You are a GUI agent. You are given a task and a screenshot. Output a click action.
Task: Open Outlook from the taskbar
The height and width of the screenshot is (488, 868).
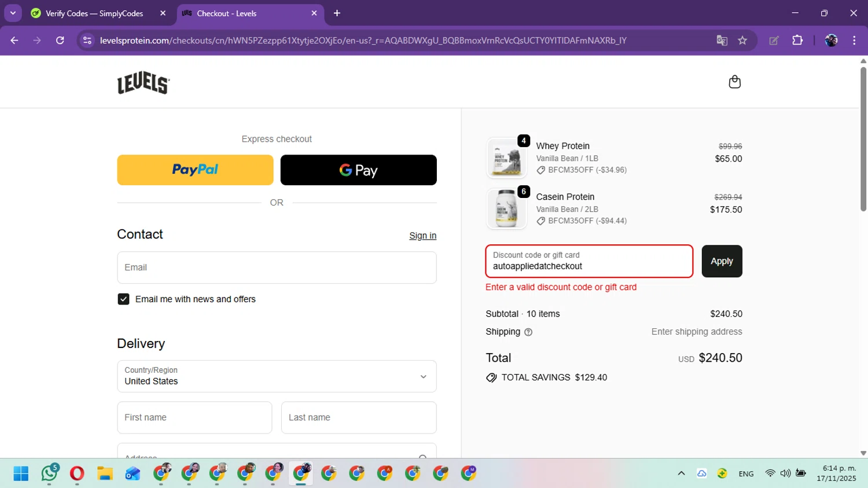(x=133, y=474)
